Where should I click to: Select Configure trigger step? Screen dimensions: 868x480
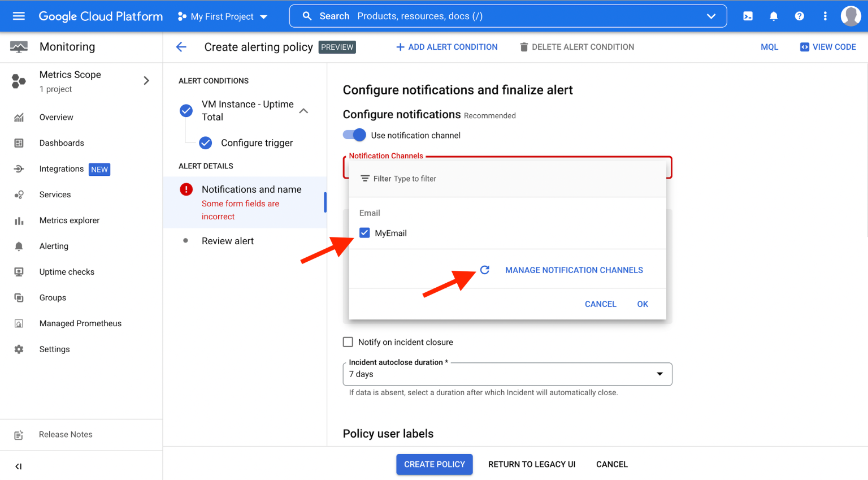(257, 143)
